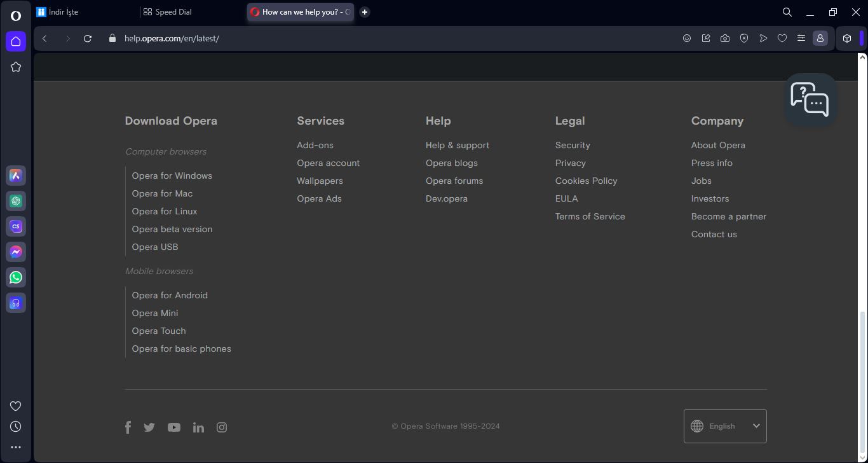Open History clock icon in sidebar
868x463 pixels.
[x=16, y=426]
